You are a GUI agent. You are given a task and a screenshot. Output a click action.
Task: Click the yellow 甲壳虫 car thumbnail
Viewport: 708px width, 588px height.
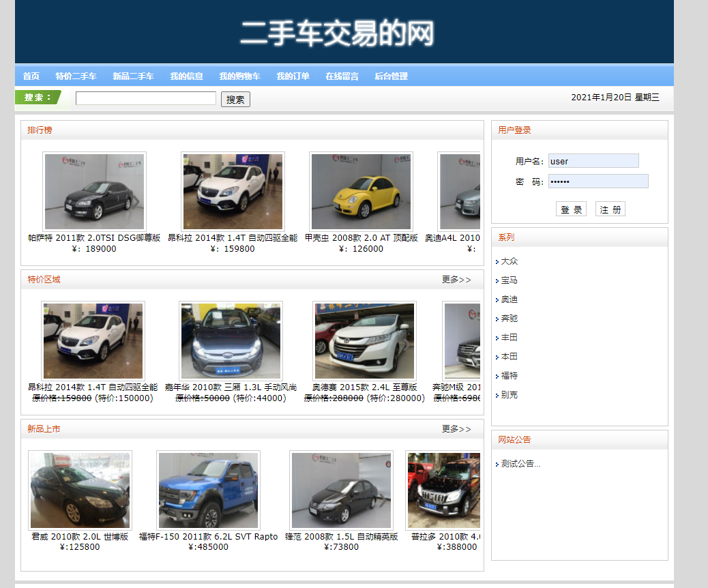click(361, 192)
